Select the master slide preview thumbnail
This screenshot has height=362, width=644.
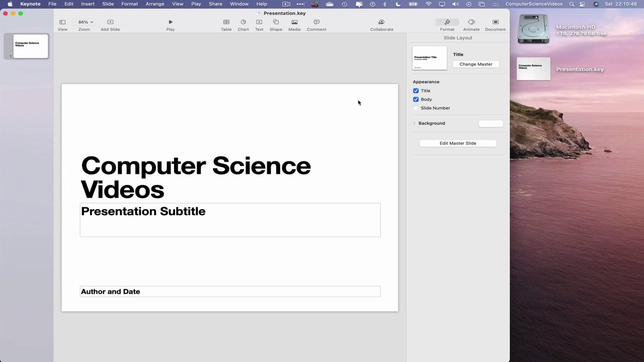[x=430, y=58]
